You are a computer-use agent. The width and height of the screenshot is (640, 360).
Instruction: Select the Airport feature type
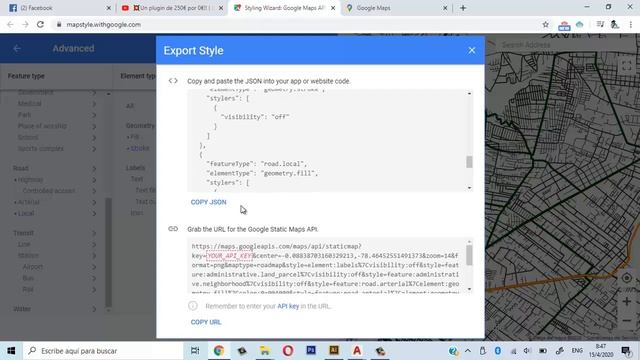(x=33, y=267)
